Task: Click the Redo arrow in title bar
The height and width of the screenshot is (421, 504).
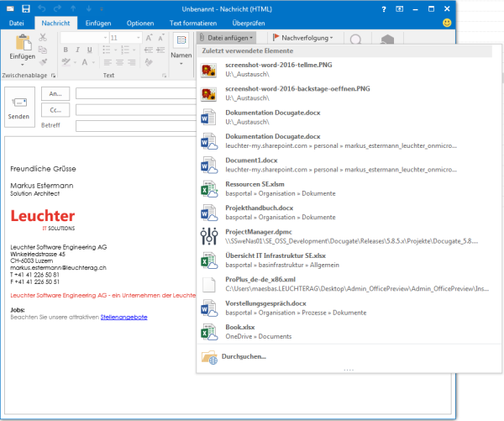Action: 57,8
